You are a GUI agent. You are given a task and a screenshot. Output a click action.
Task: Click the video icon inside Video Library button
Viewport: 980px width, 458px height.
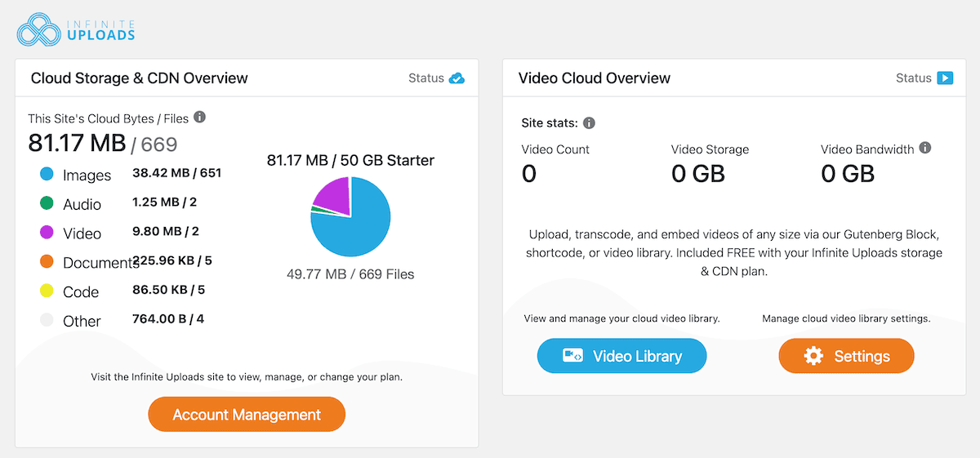pyautogui.click(x=572, y=356)
